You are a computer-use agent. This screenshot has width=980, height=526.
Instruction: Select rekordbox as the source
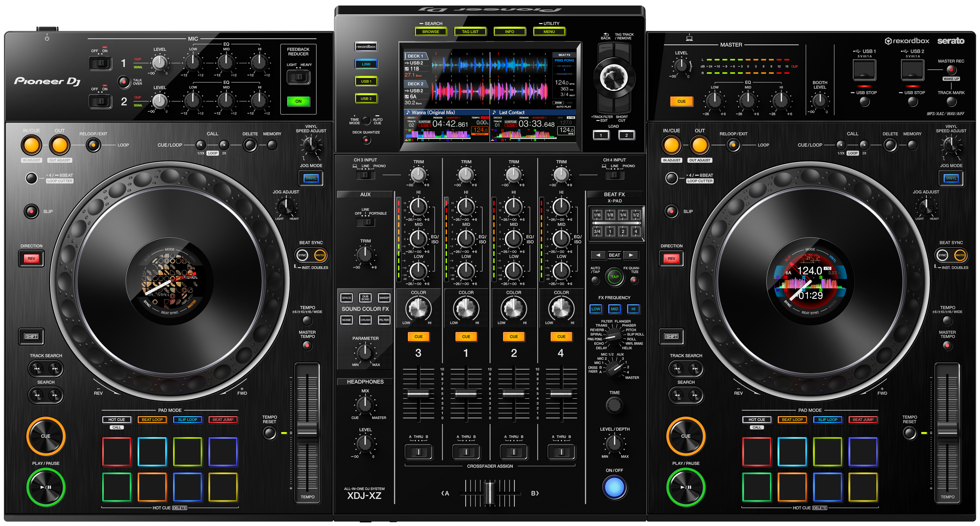pyautogui.click(x=366, y=46)
